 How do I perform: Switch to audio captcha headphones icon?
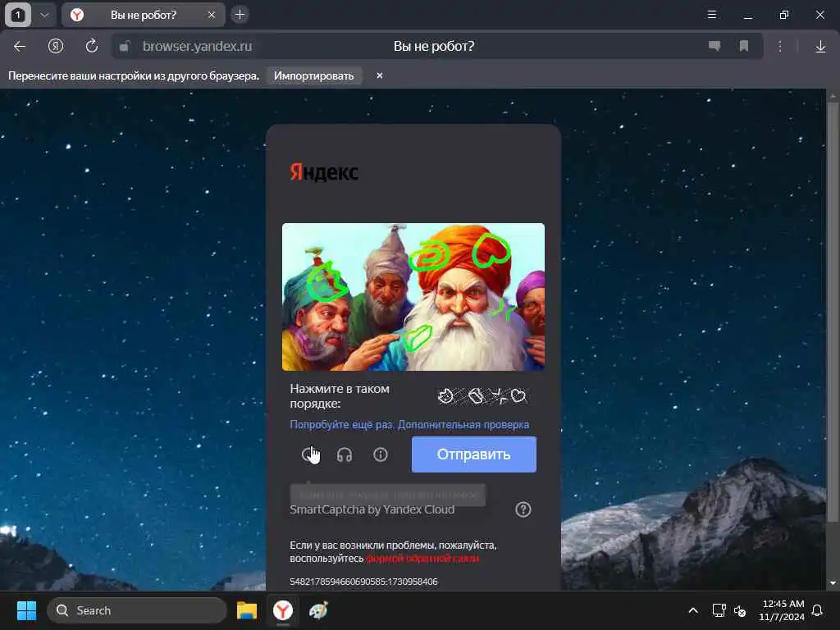(x=345, y=454)
